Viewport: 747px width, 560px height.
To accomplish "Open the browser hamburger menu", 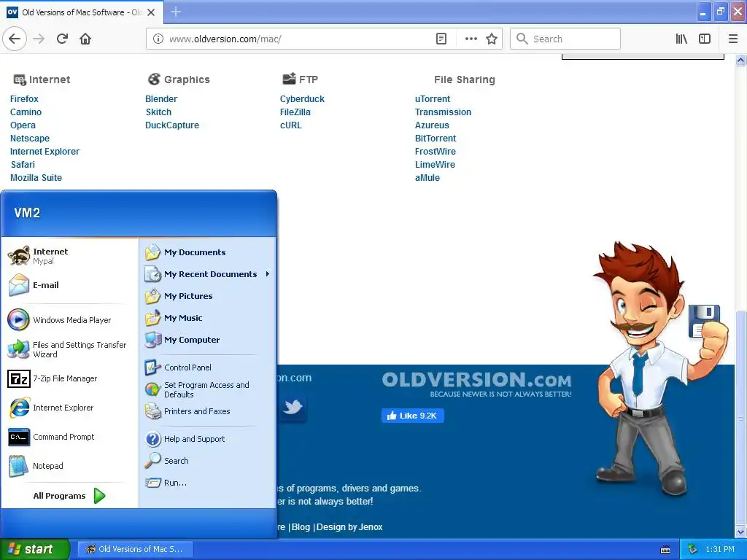I will coord(733,39).
